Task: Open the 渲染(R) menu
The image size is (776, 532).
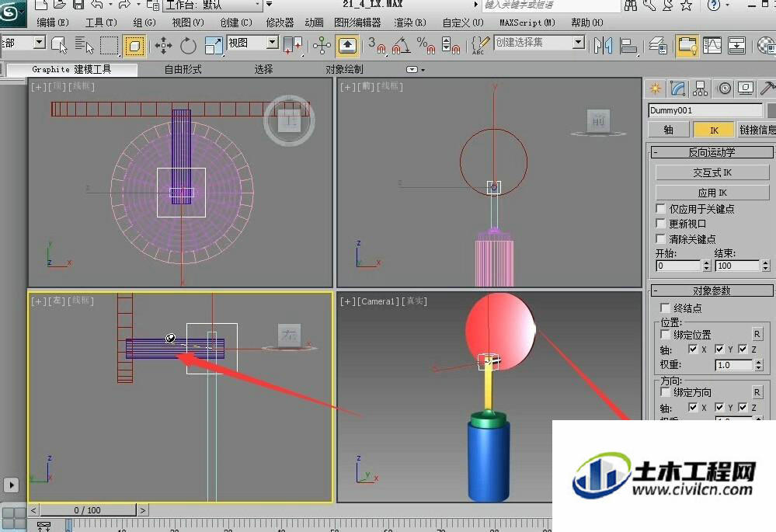Action: point(410,23)
